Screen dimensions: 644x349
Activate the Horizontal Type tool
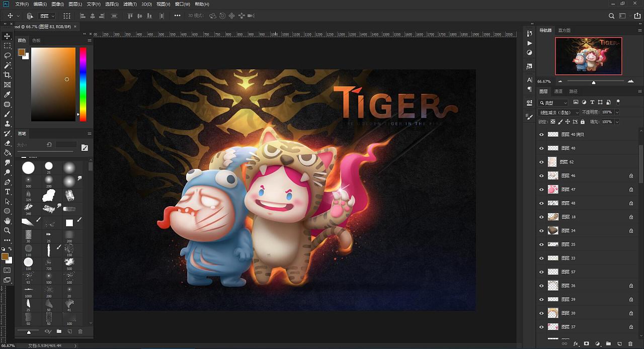(x=8, y=192)
